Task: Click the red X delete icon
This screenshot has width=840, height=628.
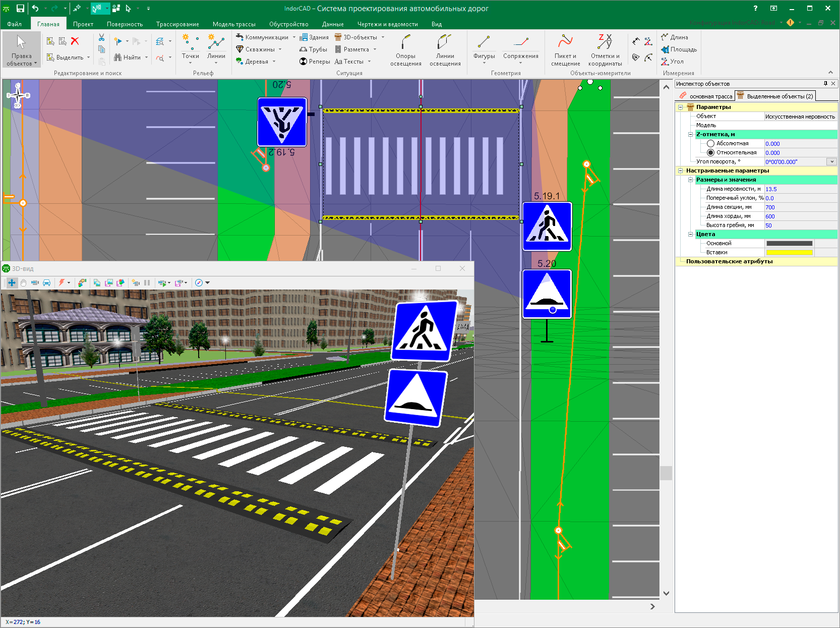Action: pos(75,41)
